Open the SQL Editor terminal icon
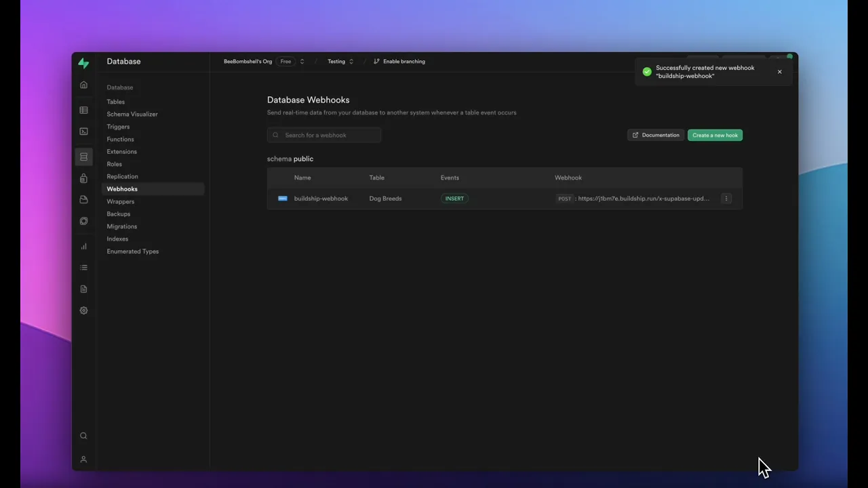This screenshot has width=868, height=488. pos(83,131)
